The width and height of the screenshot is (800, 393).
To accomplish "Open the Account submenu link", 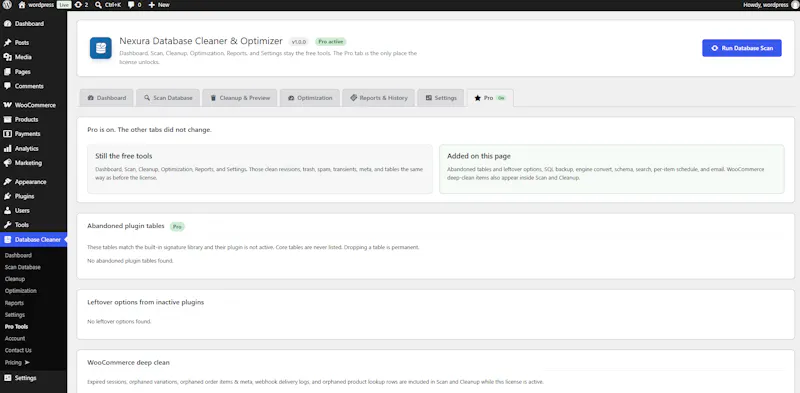I will [x=15, y=338].
